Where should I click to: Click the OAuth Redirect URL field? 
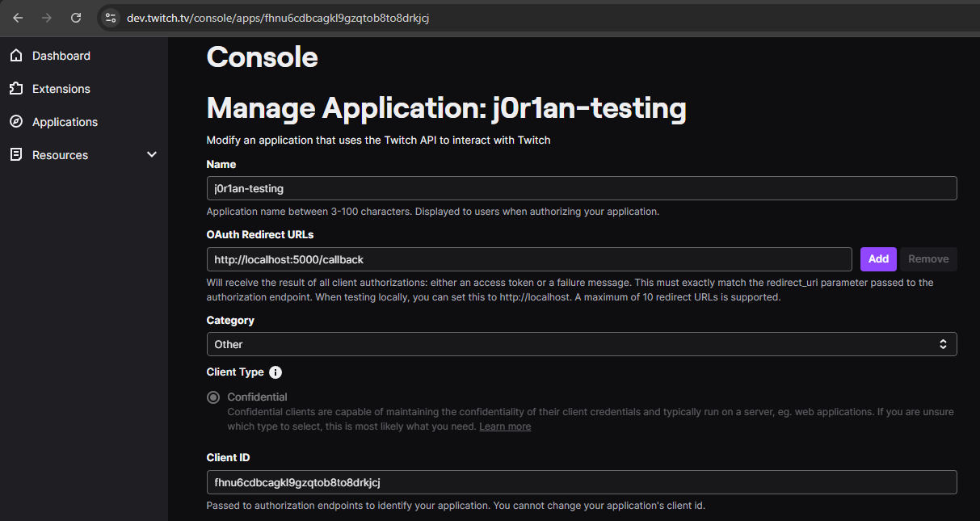(x=529, y=259)
